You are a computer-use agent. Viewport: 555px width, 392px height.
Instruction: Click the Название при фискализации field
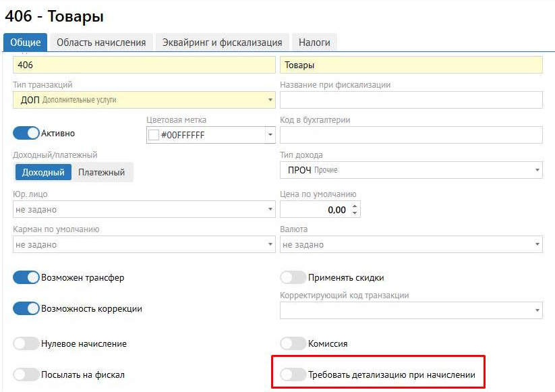click(x=411, y=100)
